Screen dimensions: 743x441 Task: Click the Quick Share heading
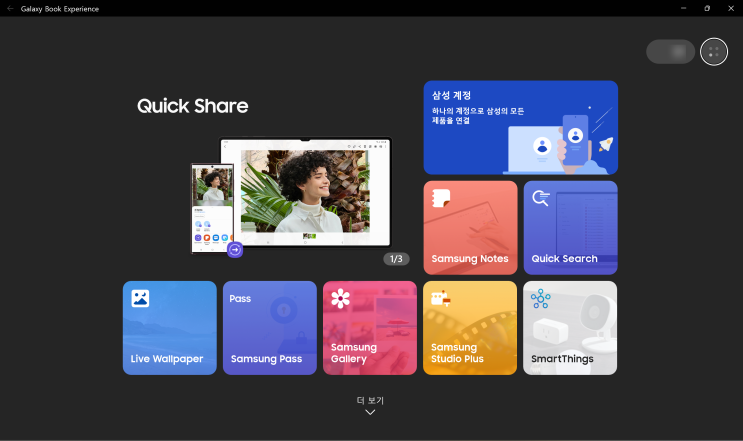192,106
